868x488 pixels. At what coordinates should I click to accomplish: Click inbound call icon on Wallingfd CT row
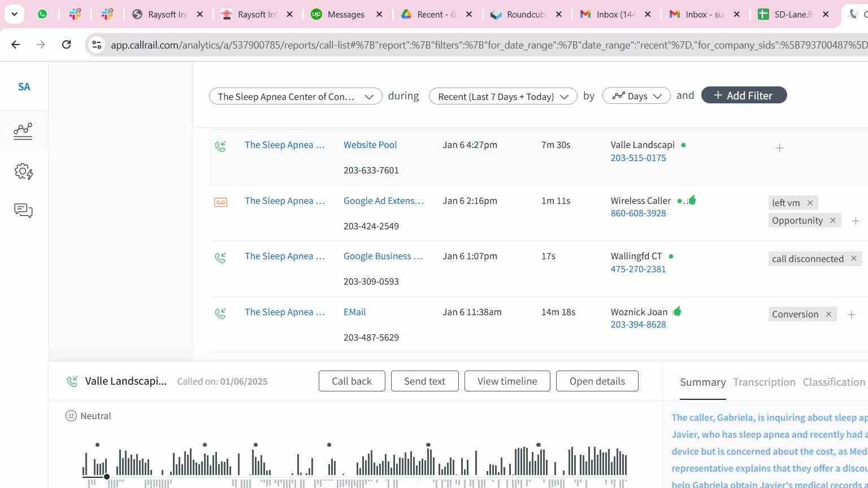220,258
